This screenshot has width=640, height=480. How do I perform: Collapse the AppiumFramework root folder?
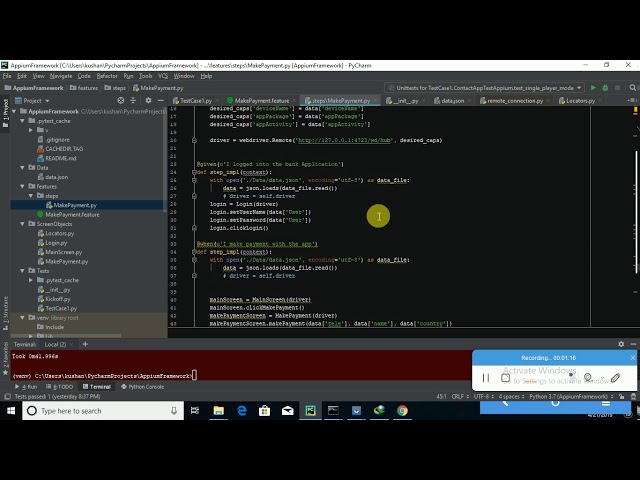(15, 111)
